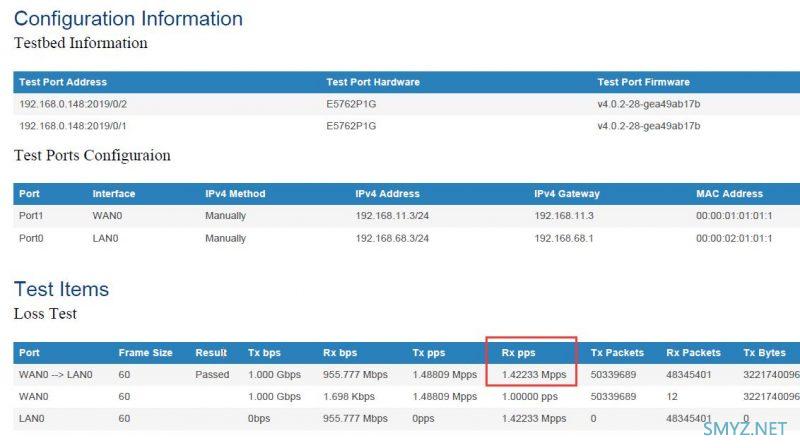Click Port header in Test Ports table
The width and height of the screenshot is (800, 448).
pos(29,194)
